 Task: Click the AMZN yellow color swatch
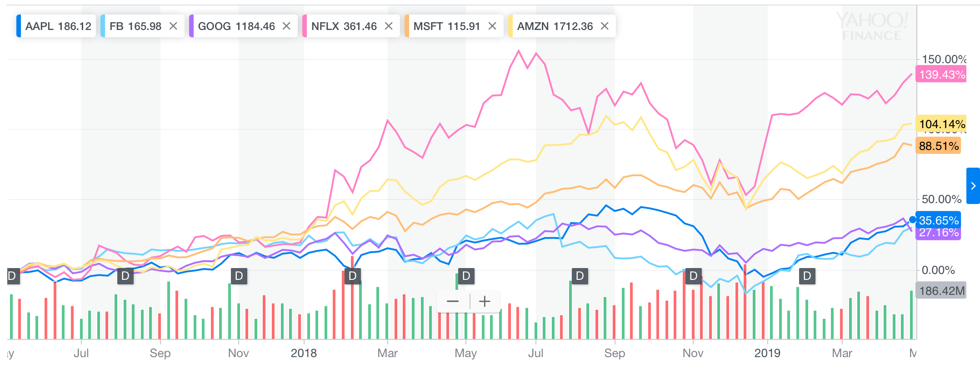pos(510,26)
